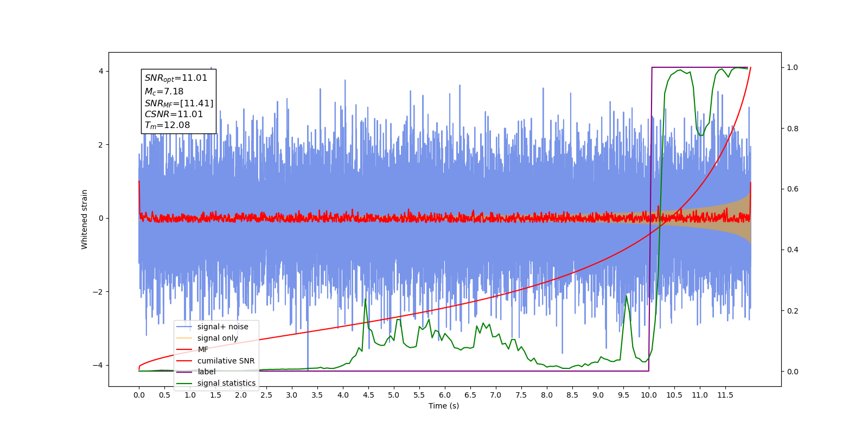Screen dimensions: 868x434
Task: Click the x-axis tick label 10.5
Action: [674, 395]
